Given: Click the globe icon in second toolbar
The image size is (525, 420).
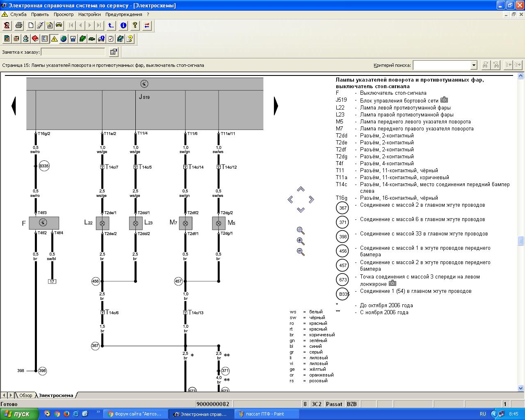Looking at the screenshot, I should click(64, 39).
